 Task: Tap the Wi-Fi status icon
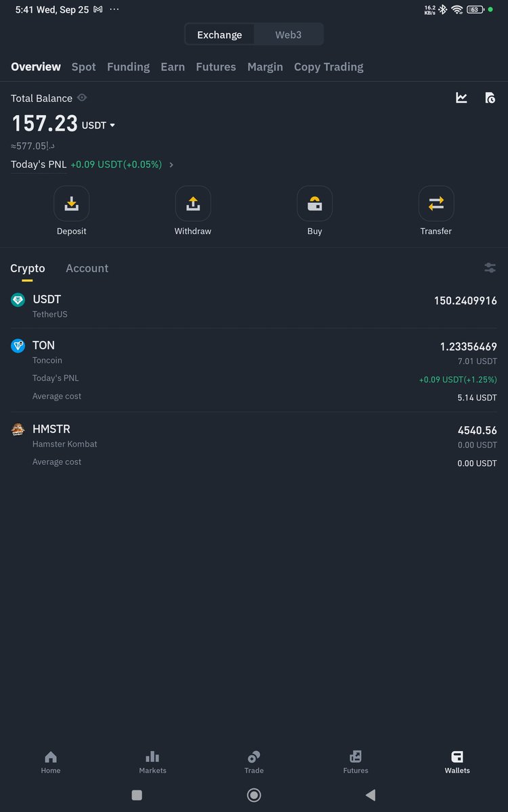coord(457,9)
